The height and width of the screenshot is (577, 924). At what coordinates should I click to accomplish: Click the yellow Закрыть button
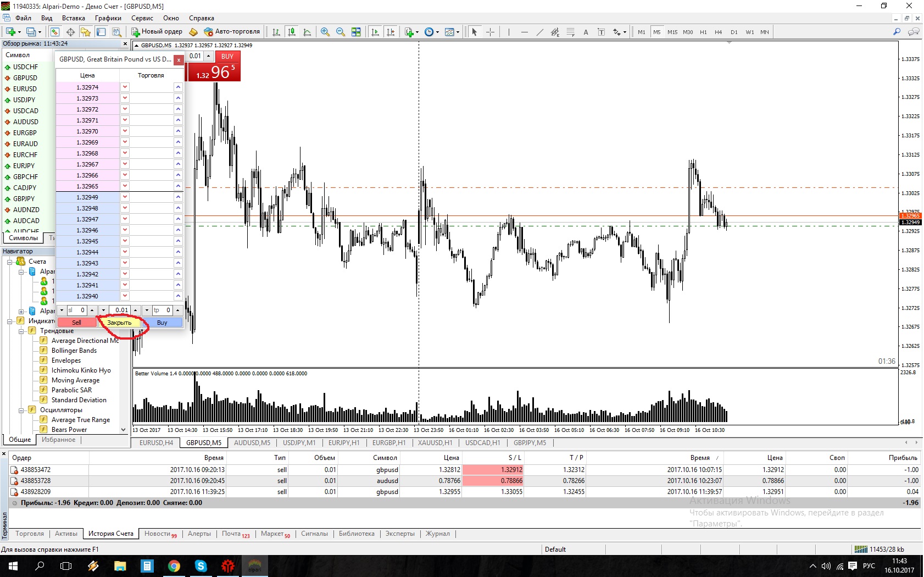point(119,323)
